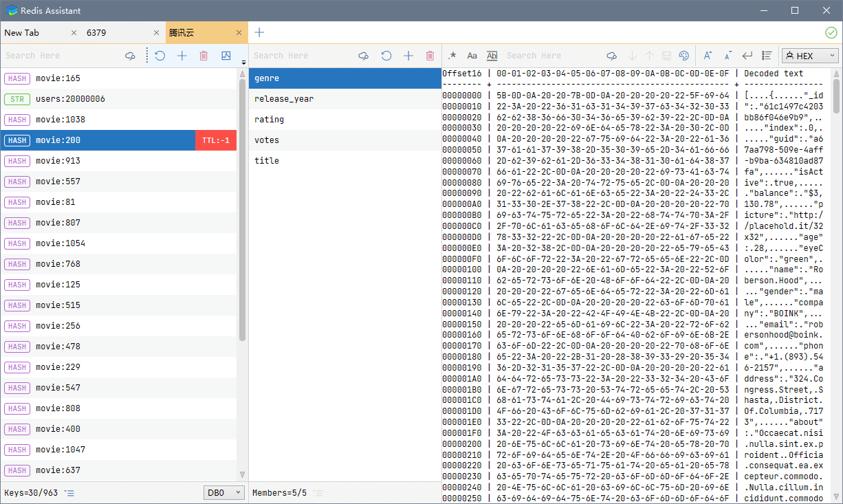Screen dimensions: 843x504
Task: Go to next search result arrow
Action: pos(632,56)
